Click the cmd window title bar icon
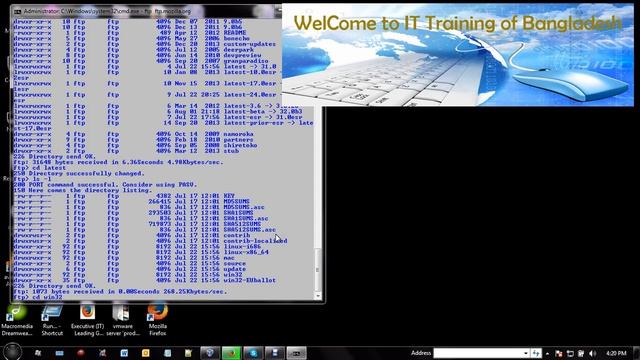 click(18, 11)
